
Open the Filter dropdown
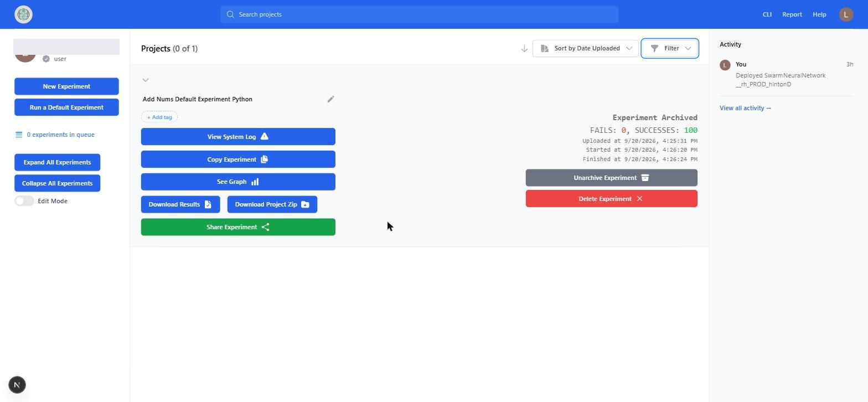tap(670, 48)
